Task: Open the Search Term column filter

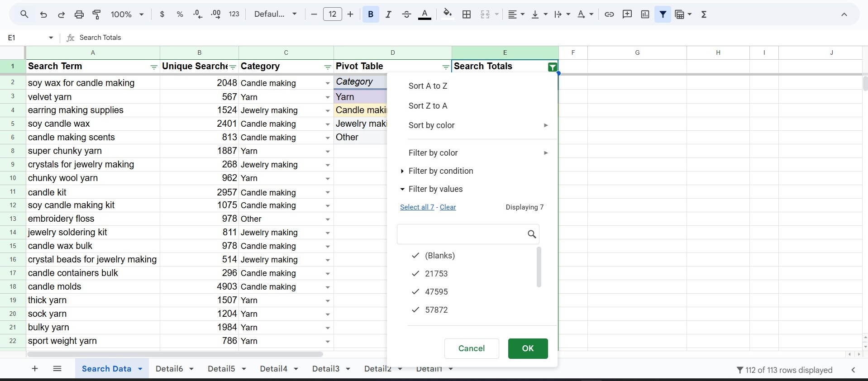Action: click(x=154, y=67)
